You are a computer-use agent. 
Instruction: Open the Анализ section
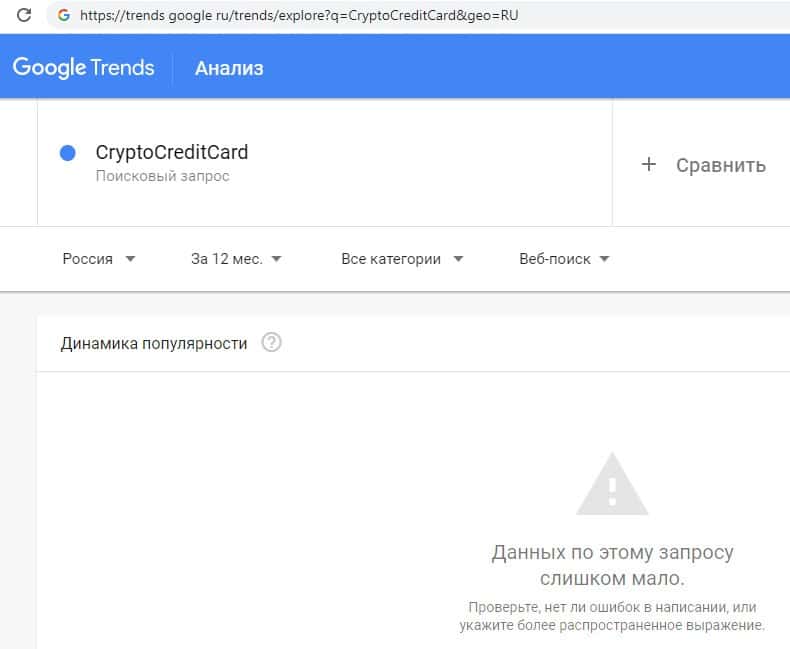229,68
